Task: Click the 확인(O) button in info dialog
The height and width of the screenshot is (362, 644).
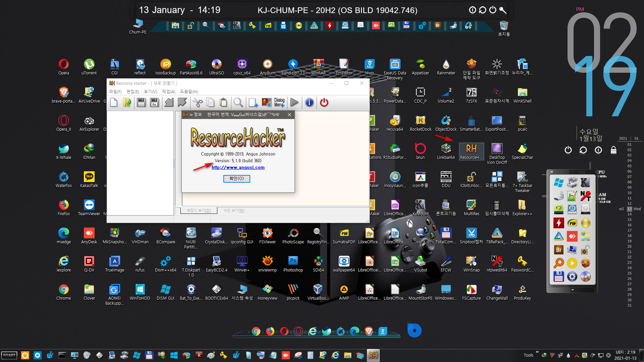Action: click(237, 179)
